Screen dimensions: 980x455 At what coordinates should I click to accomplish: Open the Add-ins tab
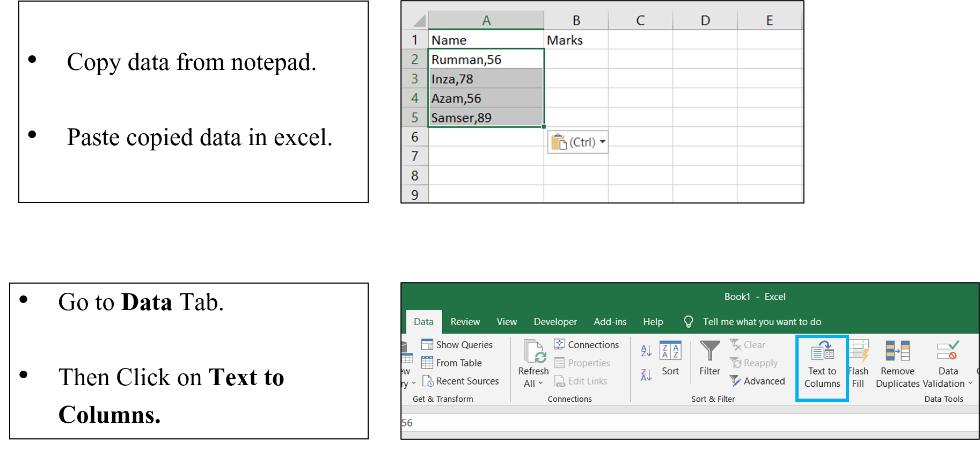click(x=610, y=322)
